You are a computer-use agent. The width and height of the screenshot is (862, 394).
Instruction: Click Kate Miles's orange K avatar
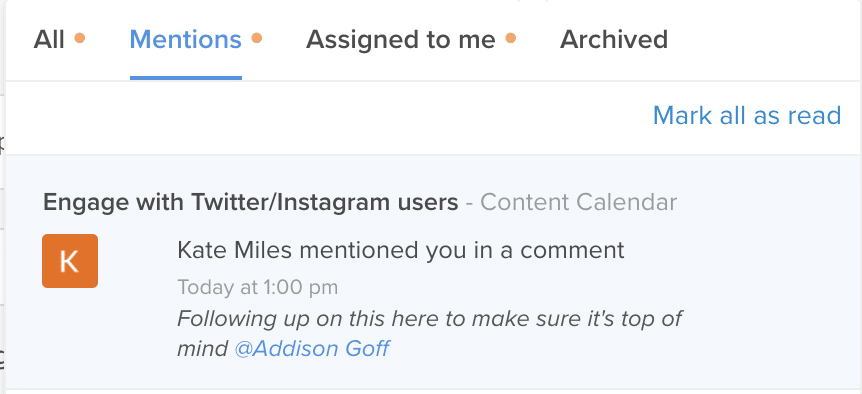tap(70, 261)
